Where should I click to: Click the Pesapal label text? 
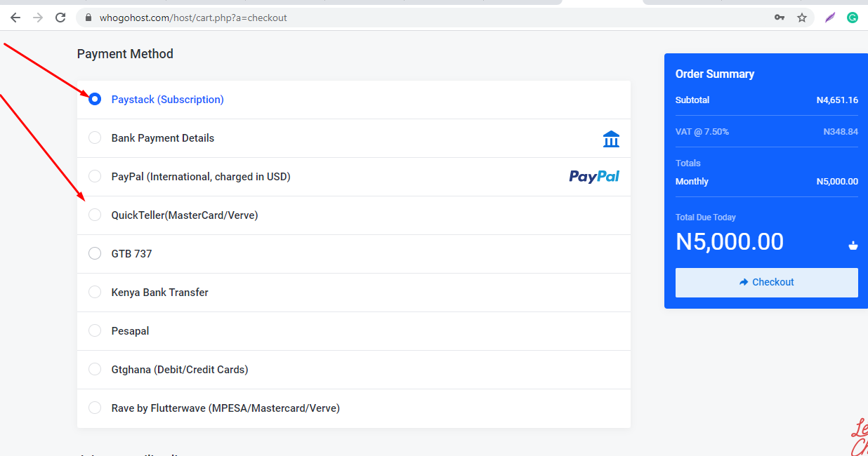tap(131, 331)
